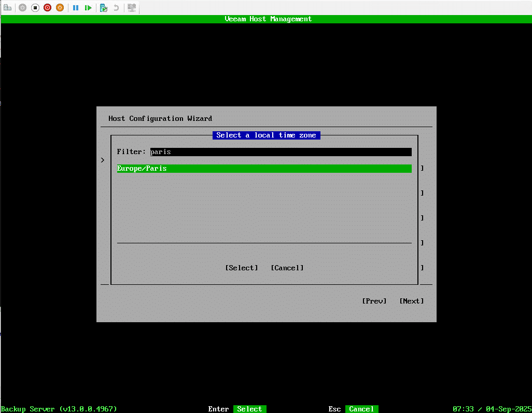
Task: Click the green Cancel hint in footer
Action: 361,409
